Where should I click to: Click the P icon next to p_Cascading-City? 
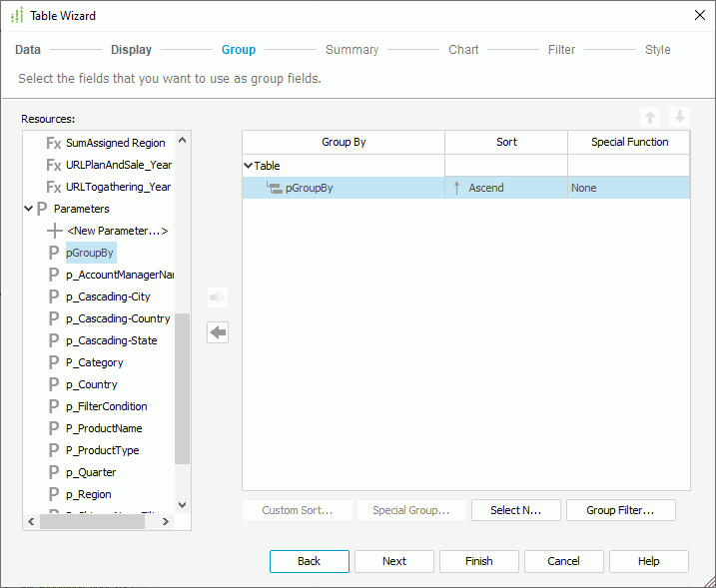click(54, 296)
